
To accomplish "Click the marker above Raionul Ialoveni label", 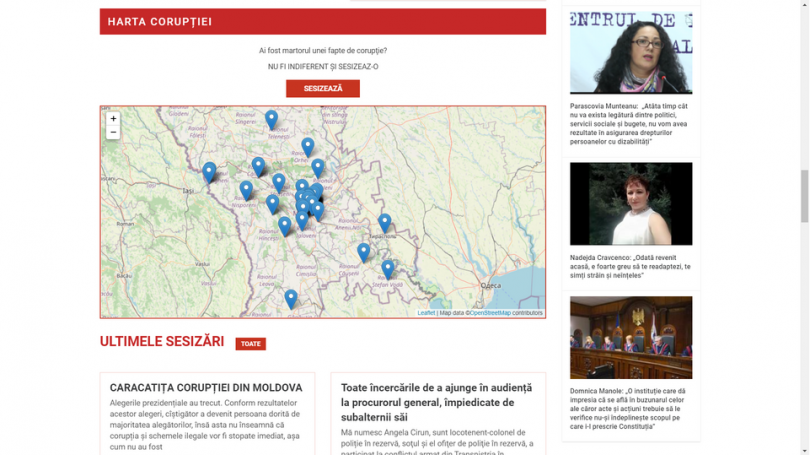I will point(302,221).
